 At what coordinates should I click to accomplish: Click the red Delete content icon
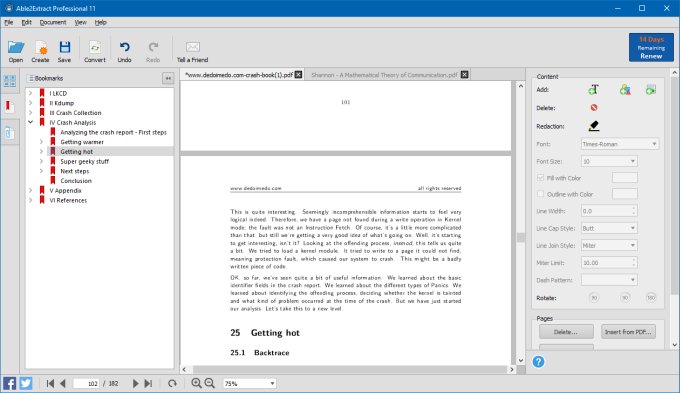pyautogui.click(x=594, y=108)
